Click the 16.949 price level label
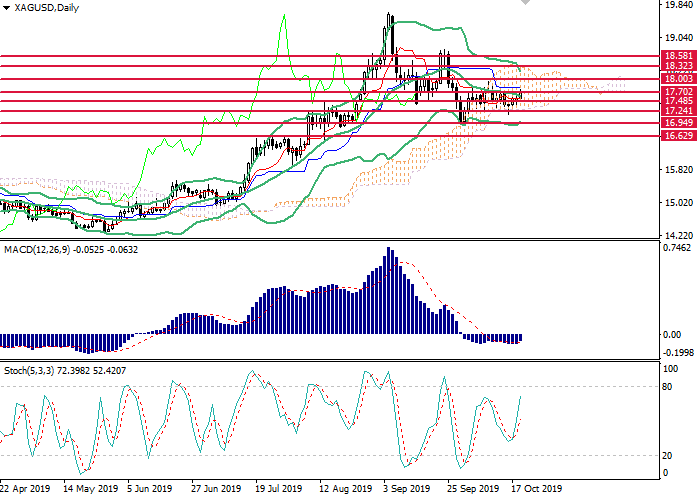 coord(679,122)
